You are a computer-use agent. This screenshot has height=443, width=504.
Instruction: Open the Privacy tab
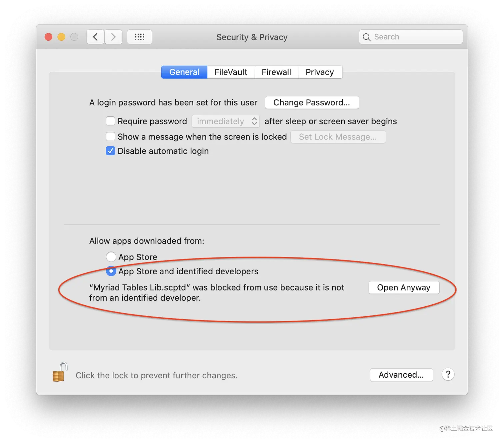[320, 72]
